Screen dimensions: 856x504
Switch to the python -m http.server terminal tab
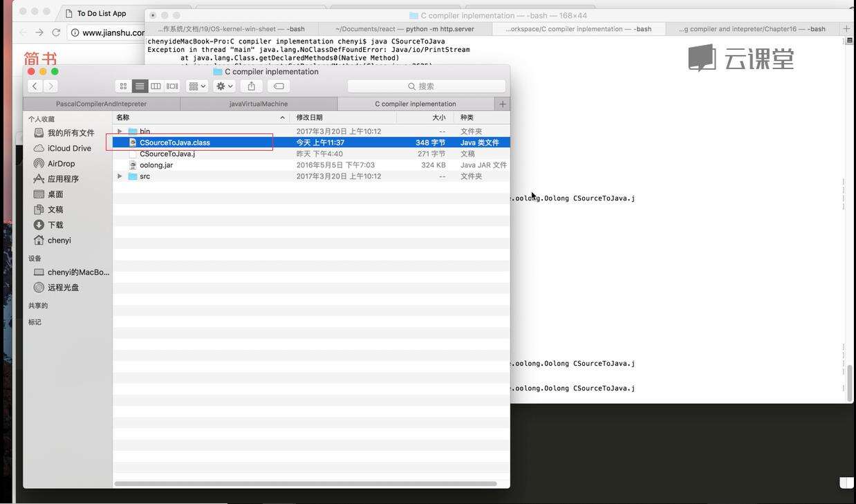(404, 29)
